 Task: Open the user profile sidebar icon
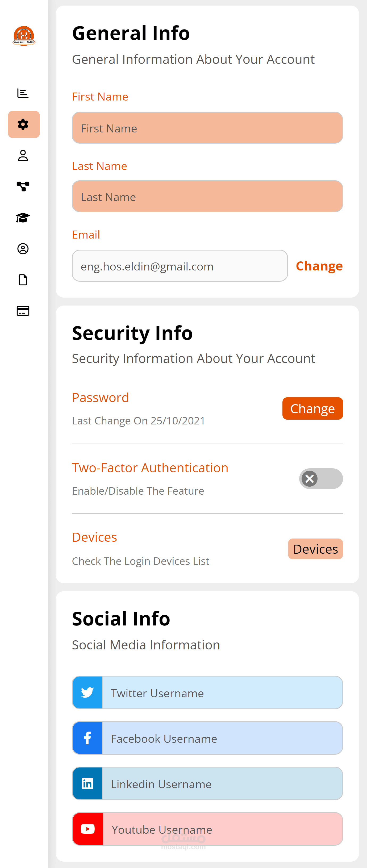point(23,155)
